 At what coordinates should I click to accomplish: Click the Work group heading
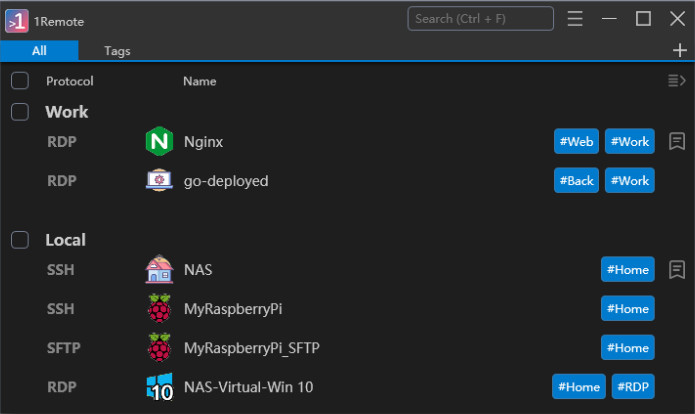coord(66,112)
